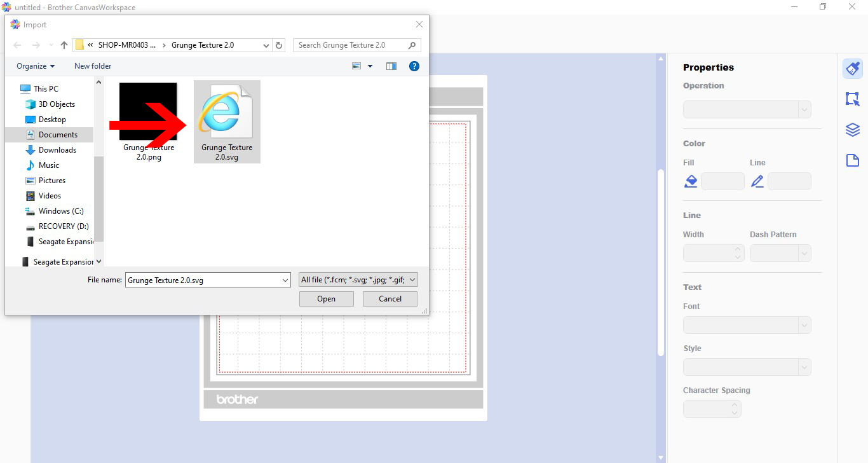The height and width of the screenshot is (463, 868).
Task: Click the Line pen icon
Action: tap(757, 181)
